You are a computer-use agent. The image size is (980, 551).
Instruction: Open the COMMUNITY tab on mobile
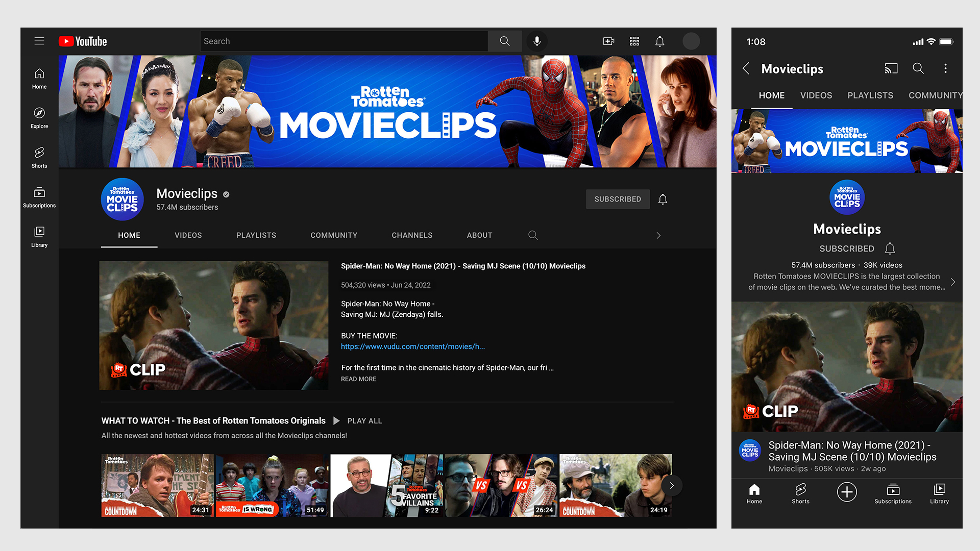(x=935, y=95)
